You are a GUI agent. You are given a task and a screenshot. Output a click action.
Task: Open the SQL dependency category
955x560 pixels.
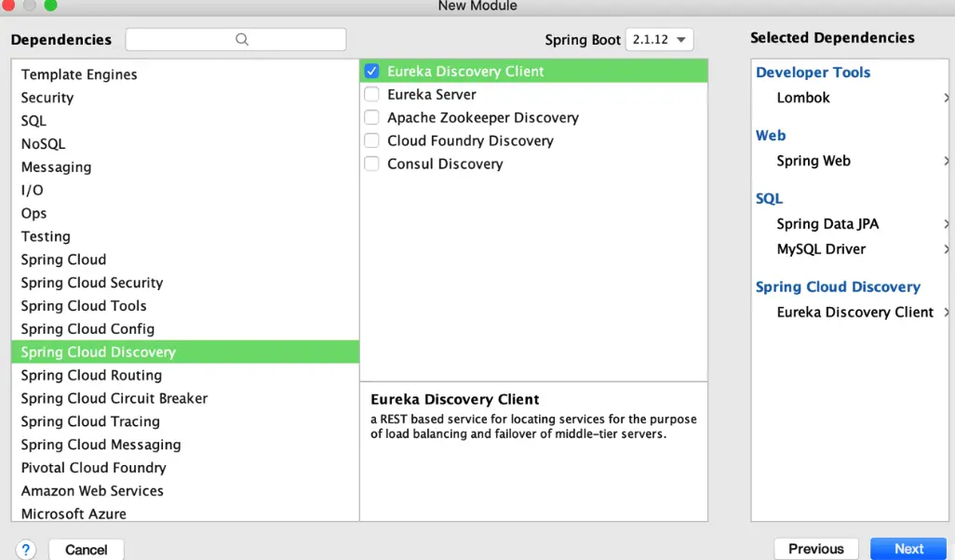[x=185, y=121]
